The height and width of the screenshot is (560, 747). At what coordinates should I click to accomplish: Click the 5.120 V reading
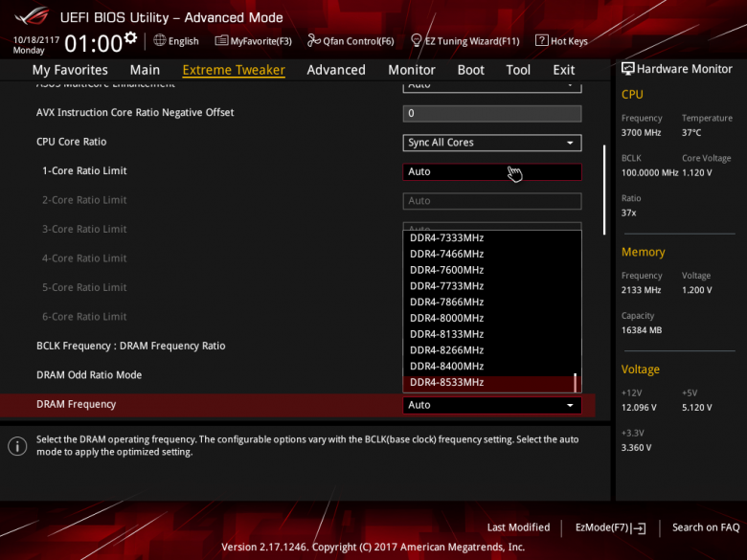coord(696,408)
